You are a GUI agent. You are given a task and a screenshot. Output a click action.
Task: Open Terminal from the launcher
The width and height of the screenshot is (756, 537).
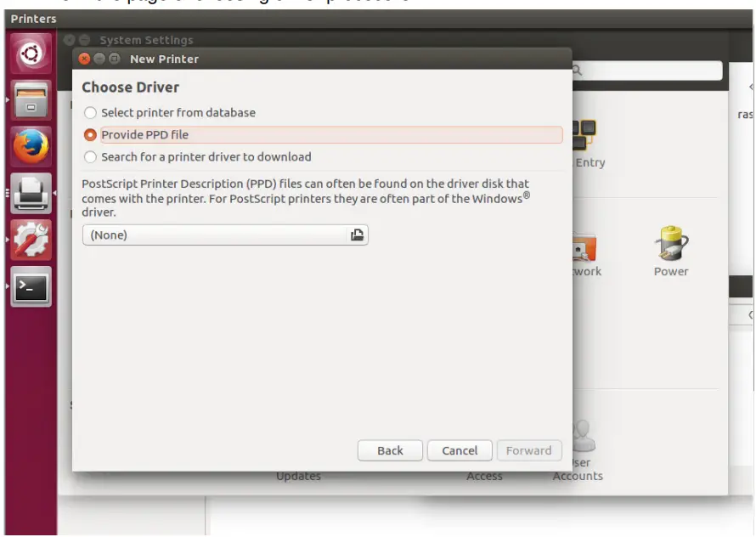pyautogui.click(x=31, y=286)
